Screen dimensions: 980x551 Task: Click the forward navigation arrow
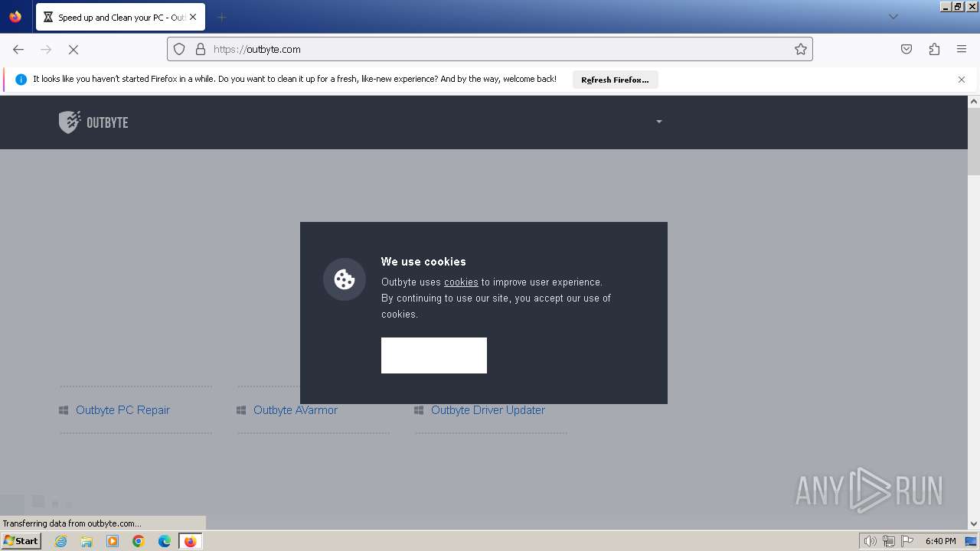46,49
